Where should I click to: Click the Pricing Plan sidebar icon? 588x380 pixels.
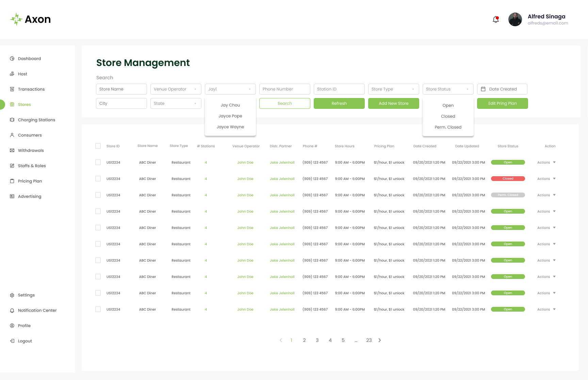click(x=12, y=181)
